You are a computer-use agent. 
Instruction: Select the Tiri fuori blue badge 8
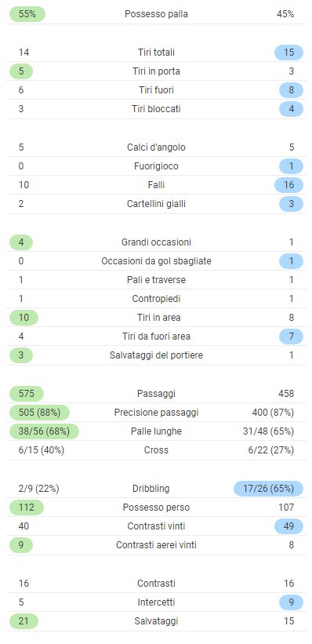(x=291, y=90)
